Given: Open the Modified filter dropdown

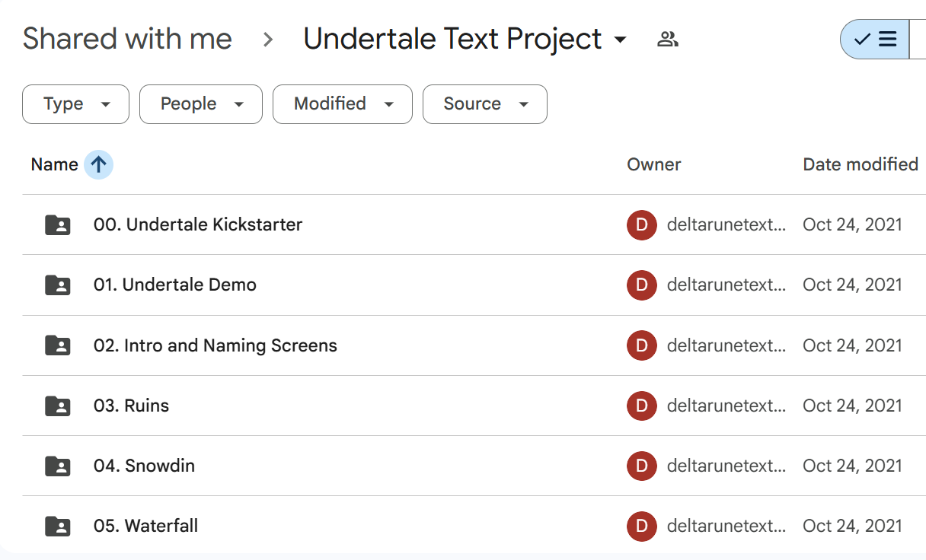Looking at the screenshot, I should point(342,104).
